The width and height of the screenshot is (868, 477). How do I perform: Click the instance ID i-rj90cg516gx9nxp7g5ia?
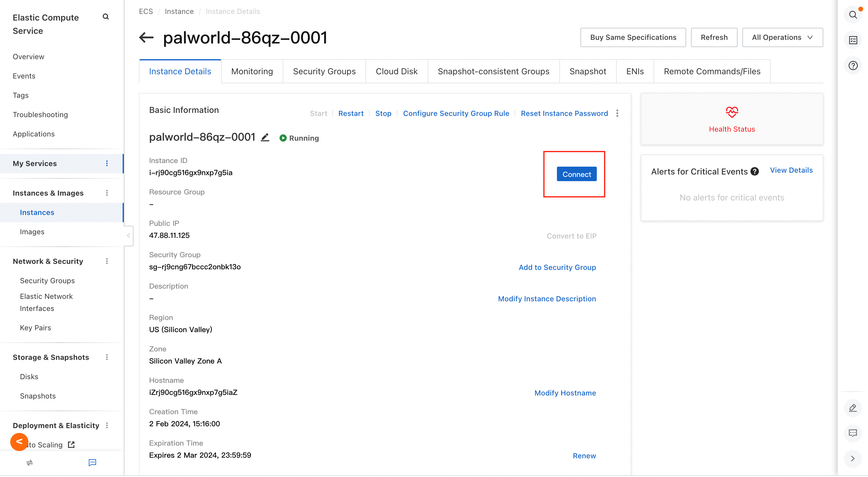click(191, 173)
